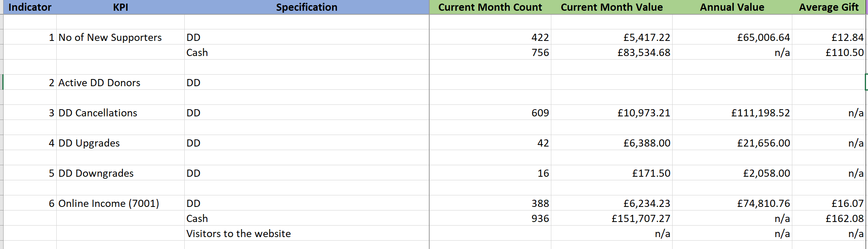Select indicator number 3

30,112
